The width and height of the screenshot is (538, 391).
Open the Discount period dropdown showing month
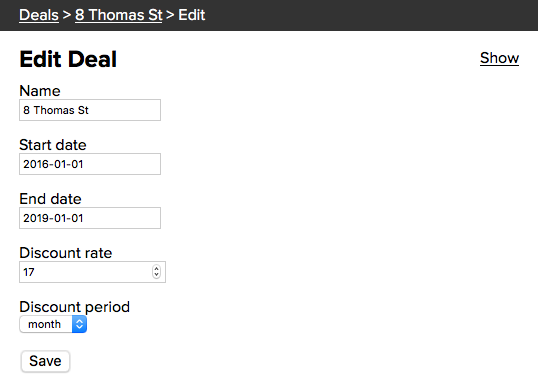coord(53,324)
